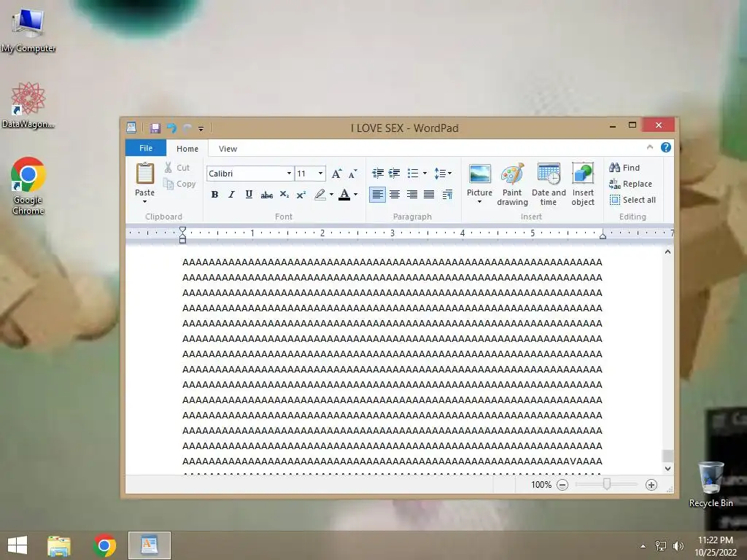Click the Paste clipboard icon
Image resolution: width=747 pixels, height=560 pixels.
pos(145,174)
